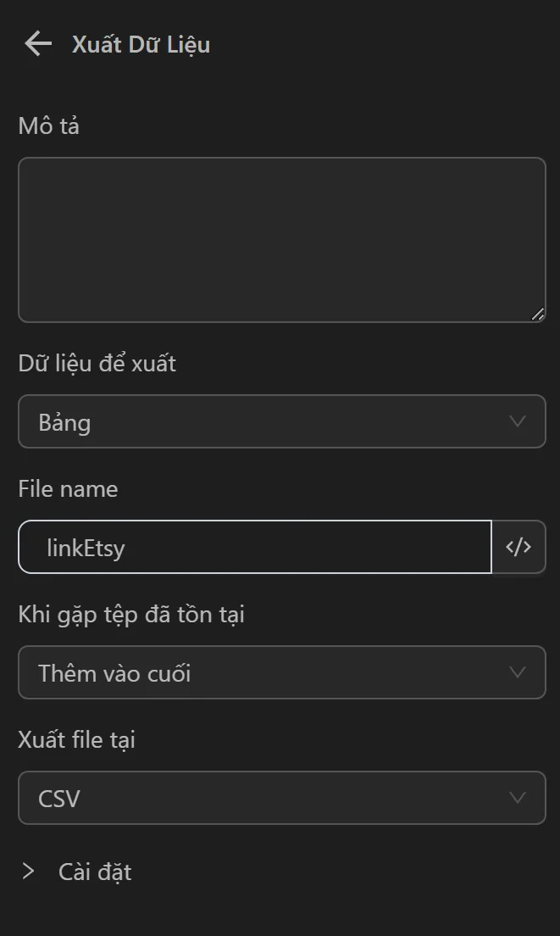Open the 'Bảng' data source dropdown

pos(254,421)
